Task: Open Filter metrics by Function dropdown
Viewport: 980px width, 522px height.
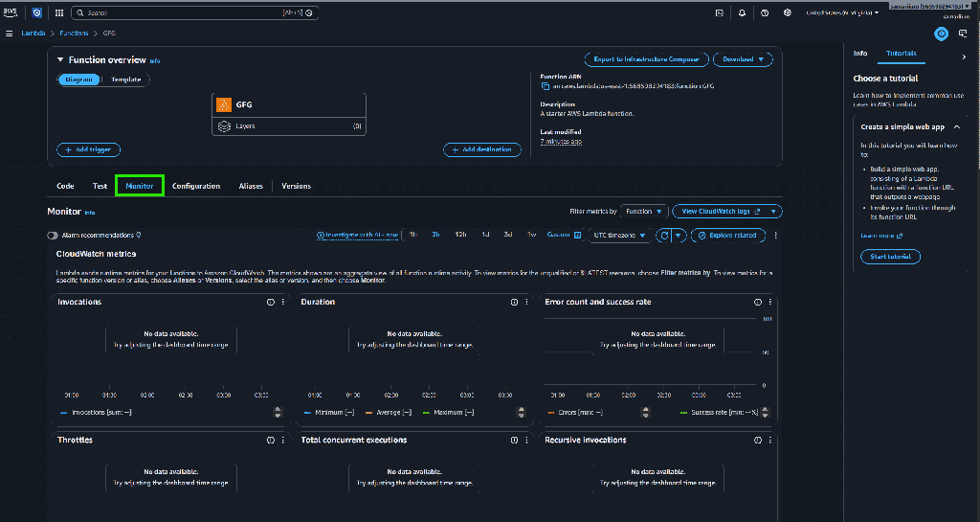Action: pyautogui.click(x=644, y=212)
